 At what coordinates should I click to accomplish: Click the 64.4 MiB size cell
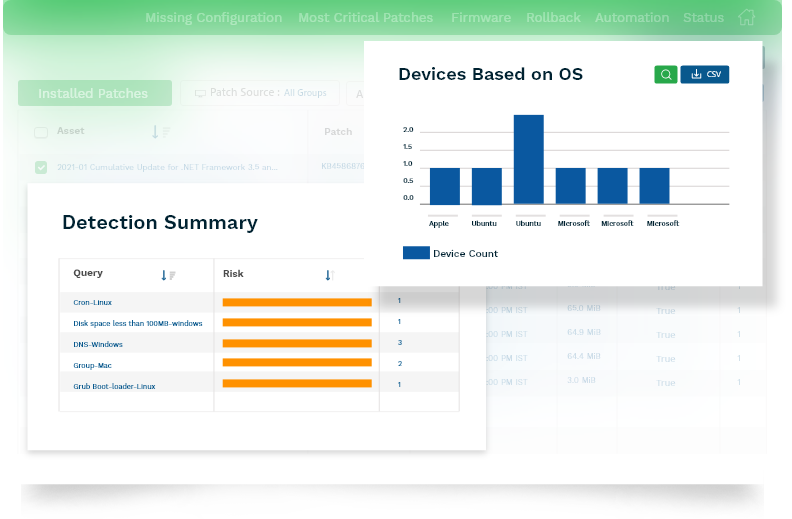(584, 356)
